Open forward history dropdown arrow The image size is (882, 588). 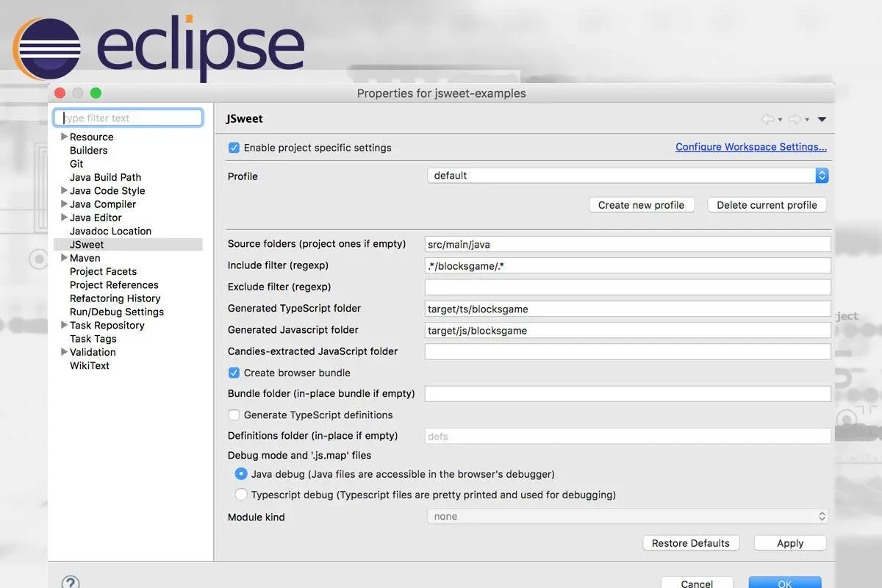tap(807, 120)
